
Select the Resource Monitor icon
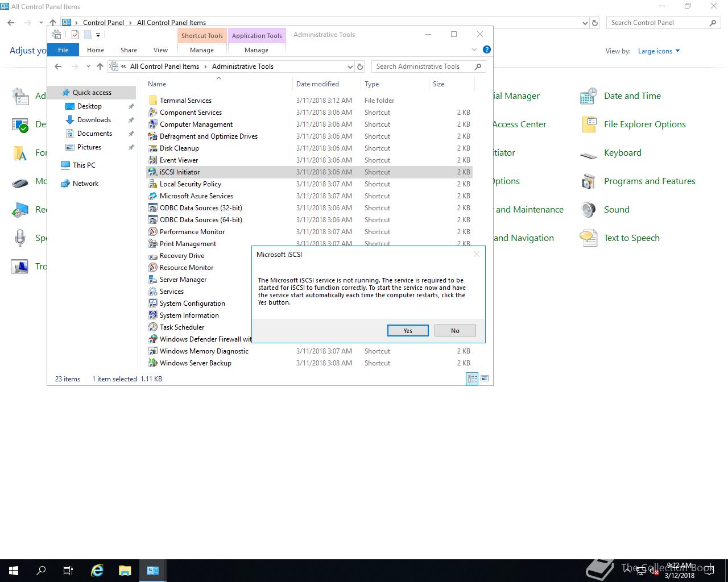click(x=152, y=268)
